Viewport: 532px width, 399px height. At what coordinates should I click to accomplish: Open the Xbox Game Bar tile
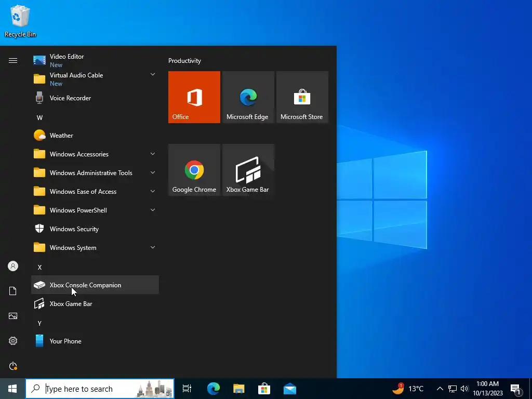tap(248, 170)
